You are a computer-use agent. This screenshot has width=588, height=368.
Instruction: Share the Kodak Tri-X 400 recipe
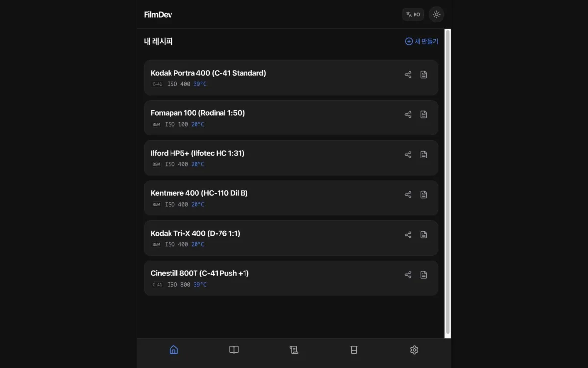coord(408,235)
